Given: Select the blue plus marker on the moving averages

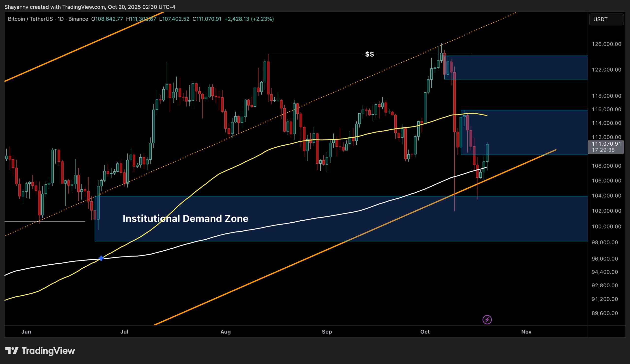Looking at the screenshot, I should point(101,259).
